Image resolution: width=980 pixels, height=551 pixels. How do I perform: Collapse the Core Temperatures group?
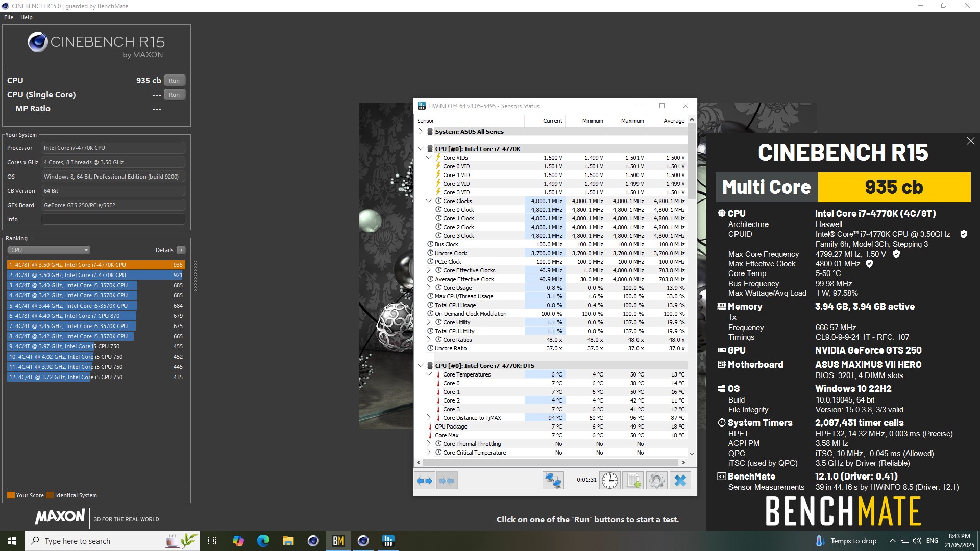click(429, 374)
